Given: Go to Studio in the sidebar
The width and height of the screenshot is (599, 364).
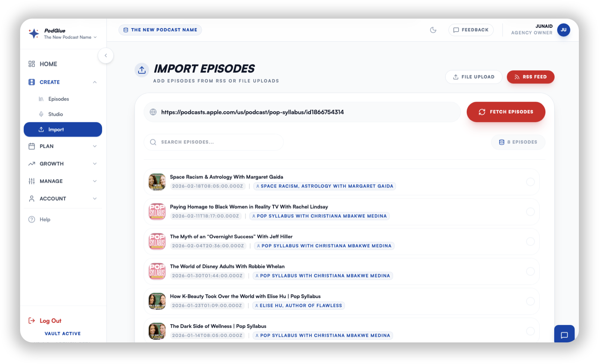Looking at the screenshot, I should point(56,114).
